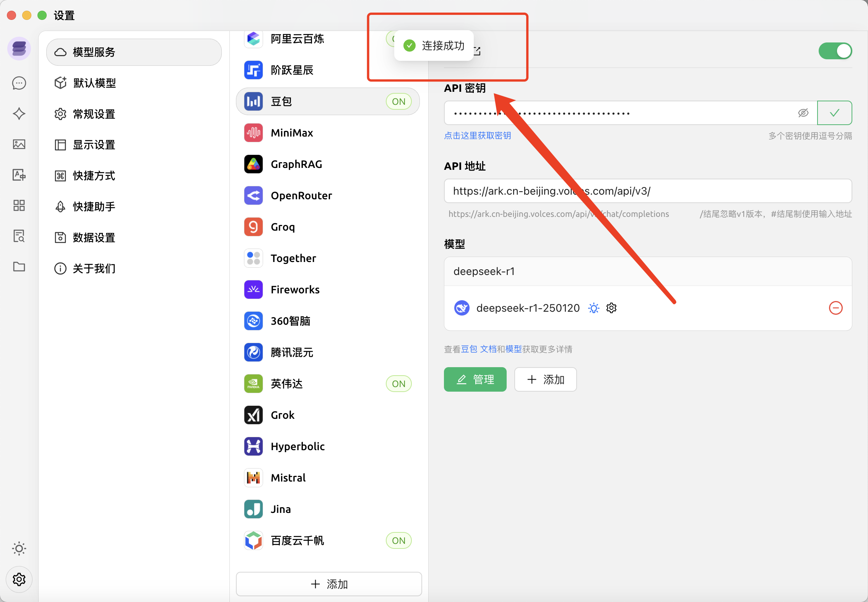Reveal API key with eye icon
The width and height of the screenshot is (868, 602).
(803, 113)
